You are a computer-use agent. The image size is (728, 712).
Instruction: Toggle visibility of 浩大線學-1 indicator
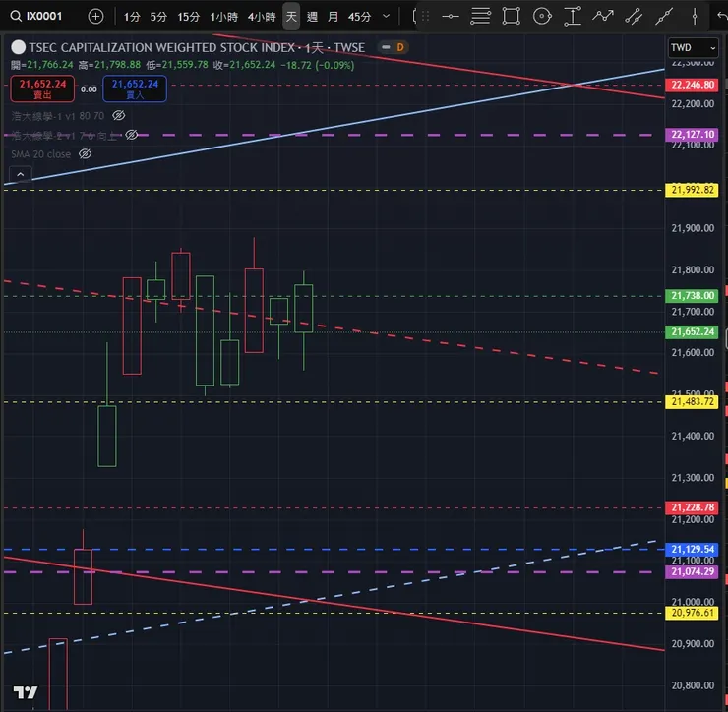coord(119,116)
